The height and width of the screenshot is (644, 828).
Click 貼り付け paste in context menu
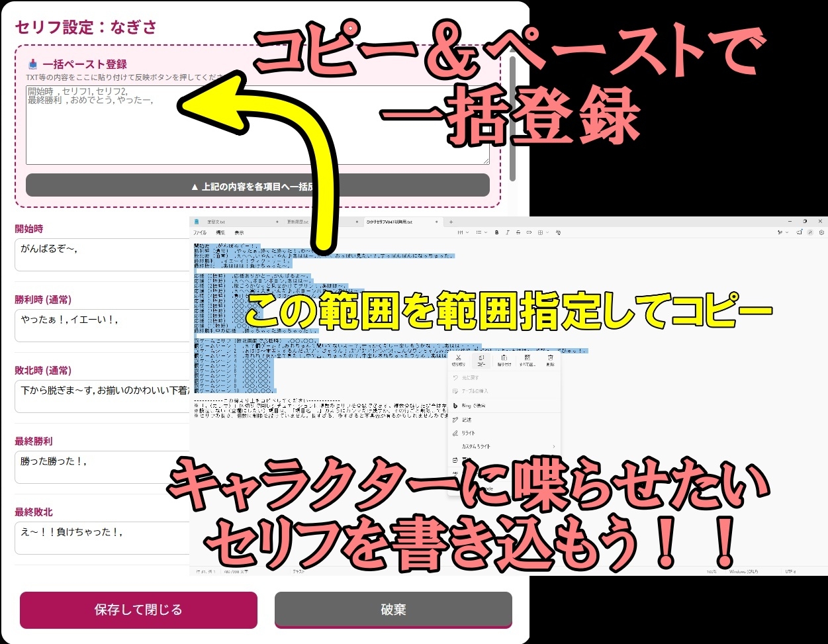tap(504, 359)
